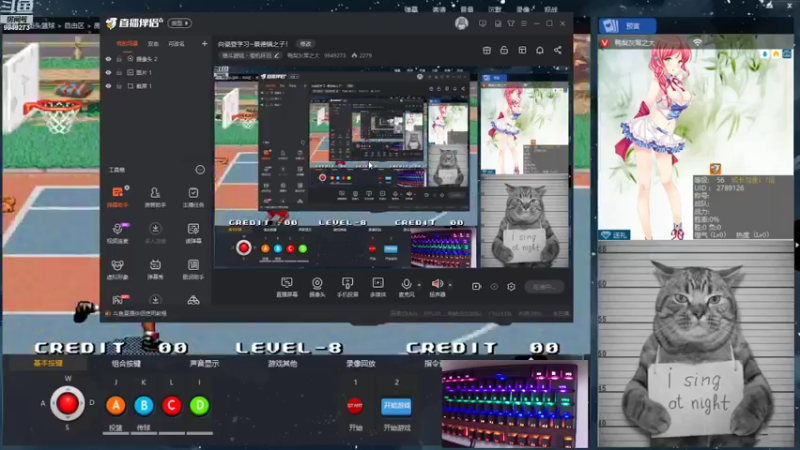The width and height of the screenshot is (800, 450).
Task: Add a 直播屏幕 screen capture source
Action: 287,287
